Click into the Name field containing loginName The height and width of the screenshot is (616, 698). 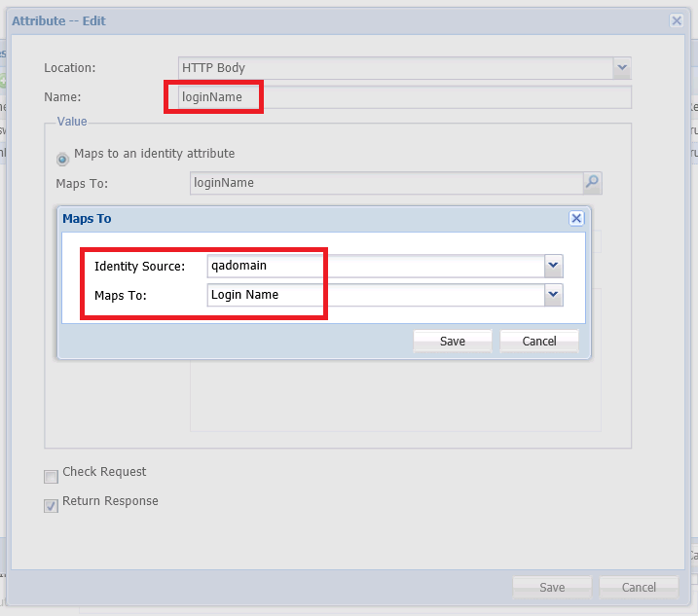(x=399, y=97)
